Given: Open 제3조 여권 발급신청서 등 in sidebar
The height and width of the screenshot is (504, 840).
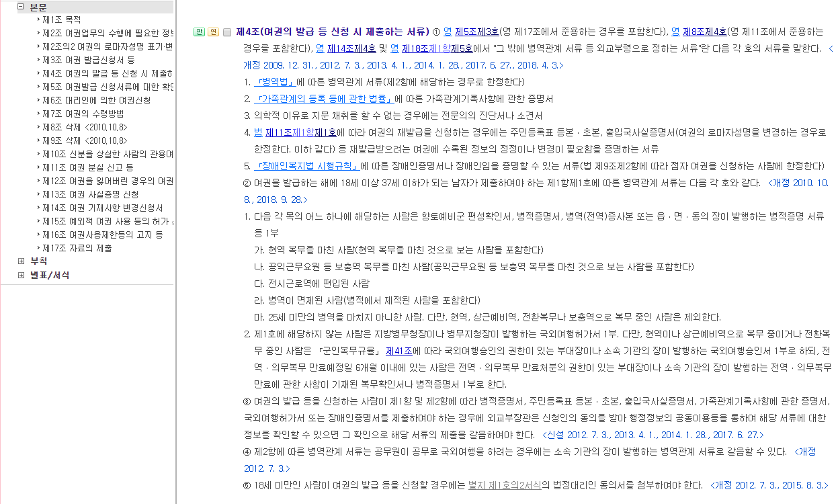Looking at the screenshot, I should click(x=88, y=60).
